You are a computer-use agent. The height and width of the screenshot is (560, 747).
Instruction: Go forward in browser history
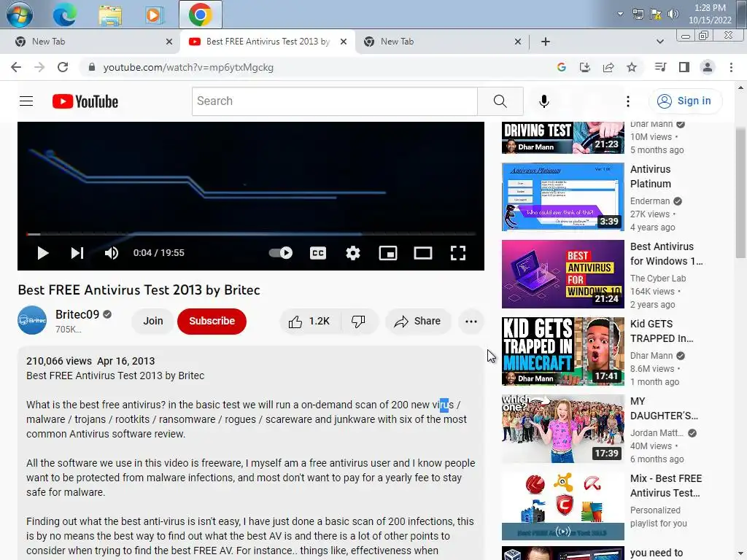[39, 67]
